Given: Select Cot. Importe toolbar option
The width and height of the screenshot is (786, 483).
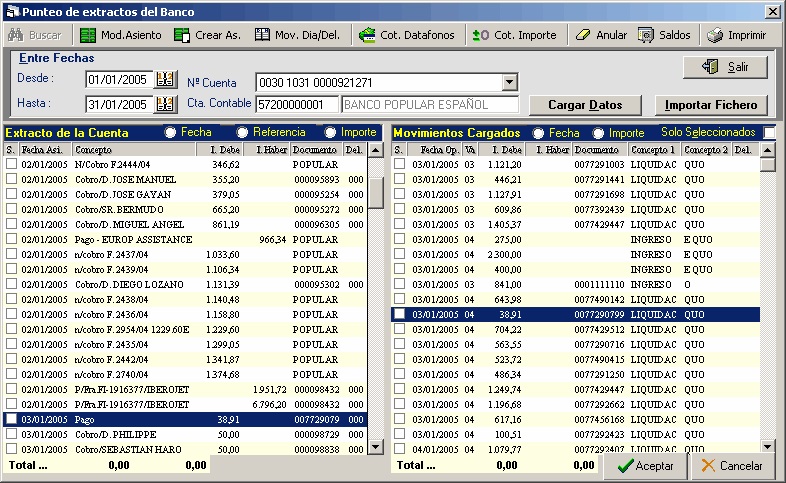Looking at the screenshot, I should tap(525, 35).
